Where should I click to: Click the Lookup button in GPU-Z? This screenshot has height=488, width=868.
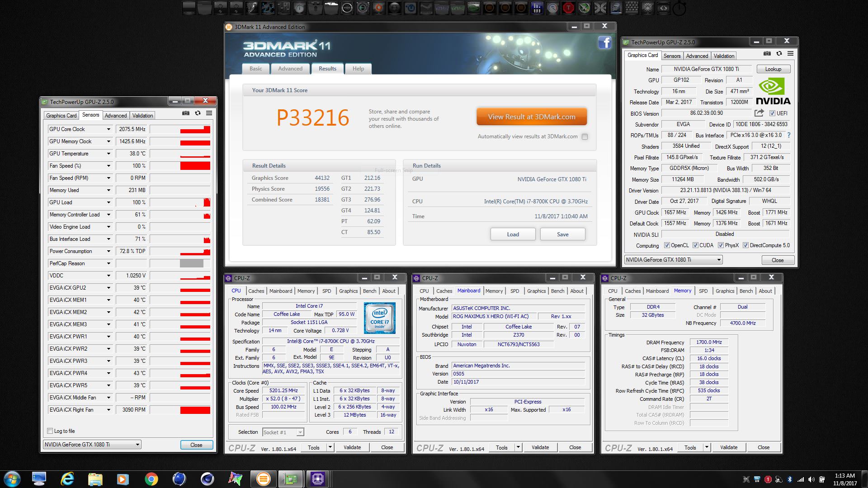point(773,69)
